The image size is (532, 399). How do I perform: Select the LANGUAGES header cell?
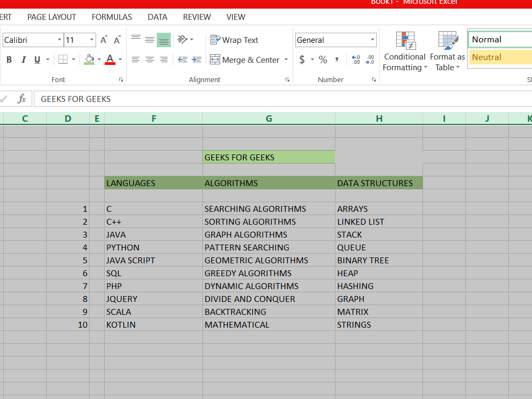pyautogui.click(x=154, y=183)
